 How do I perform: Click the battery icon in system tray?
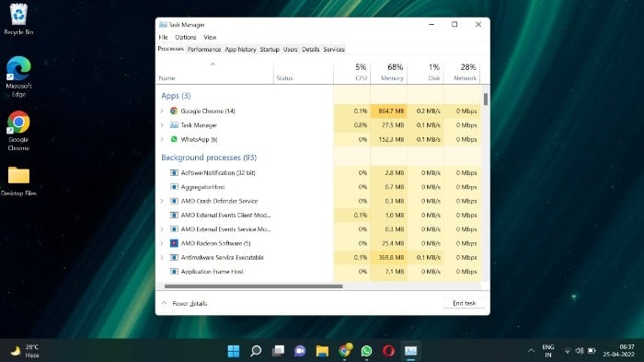tap(592, 351)
